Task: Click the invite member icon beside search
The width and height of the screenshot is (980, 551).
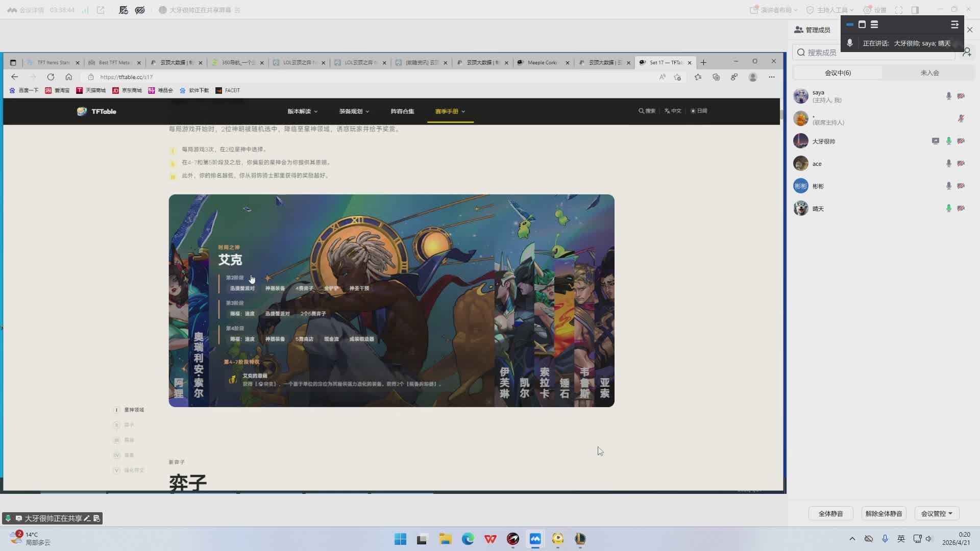Action: tap(967, 52)
